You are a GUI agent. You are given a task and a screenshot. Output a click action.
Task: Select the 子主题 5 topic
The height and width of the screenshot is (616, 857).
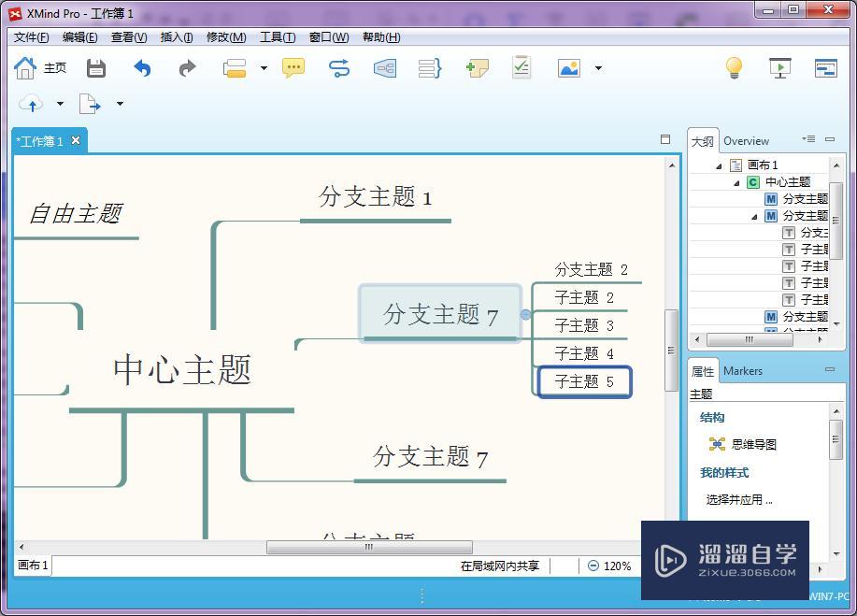pos(584,381)
